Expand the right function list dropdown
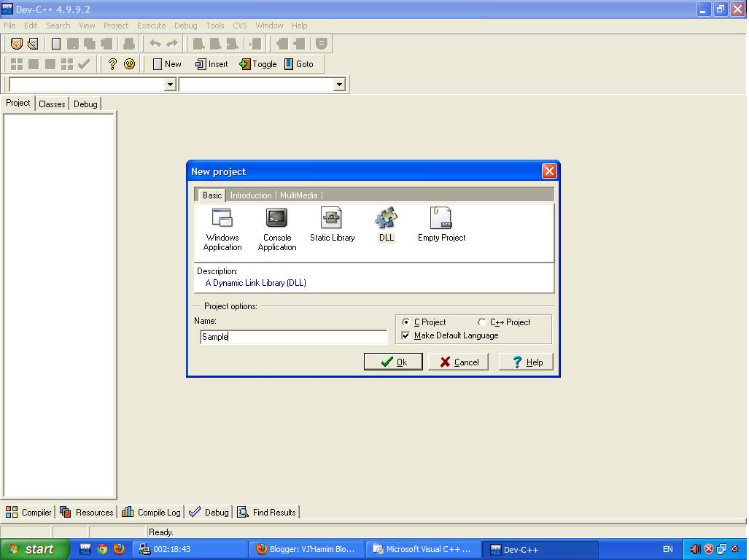The image size is (749, 560). click(x=339, y=85)
